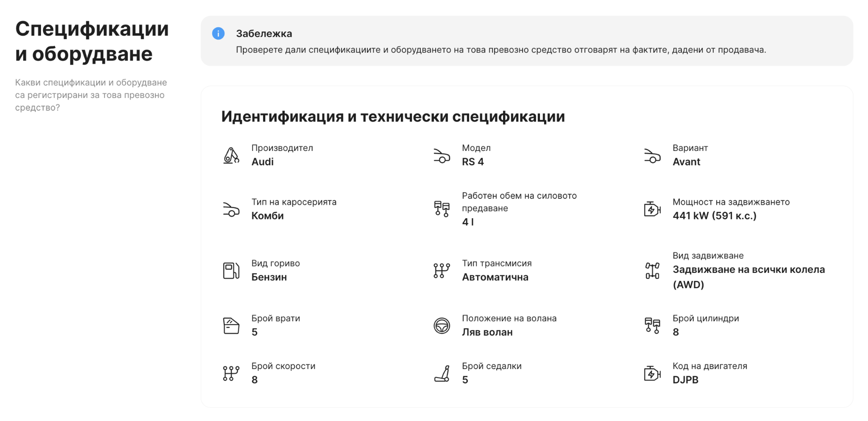The width and height of the screenshot is (868, 421).
Task: Click the fuel pump icon beside Вид гориво
Action: pos(231,270)
